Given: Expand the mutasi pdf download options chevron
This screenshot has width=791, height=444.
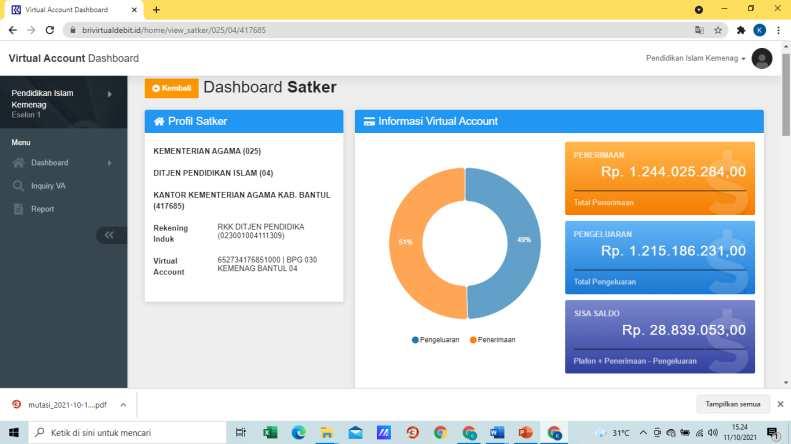Looking at the screenshot, I should pos(123,405).
